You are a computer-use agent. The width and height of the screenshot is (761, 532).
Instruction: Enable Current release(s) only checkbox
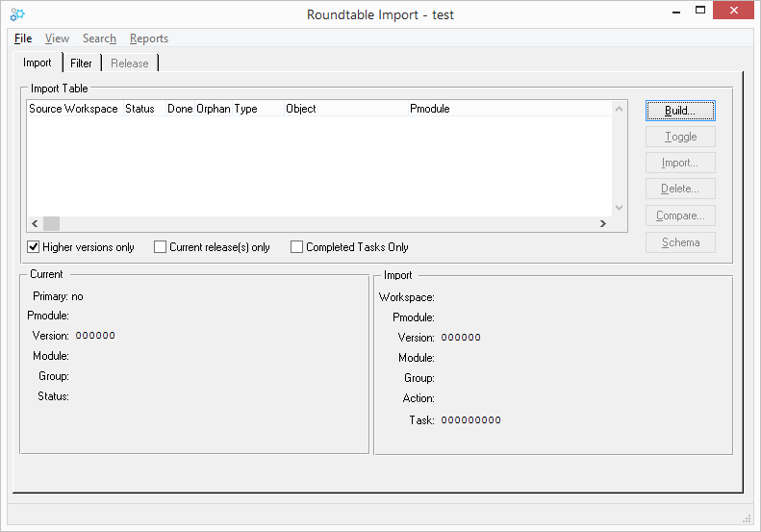point(160,247)
